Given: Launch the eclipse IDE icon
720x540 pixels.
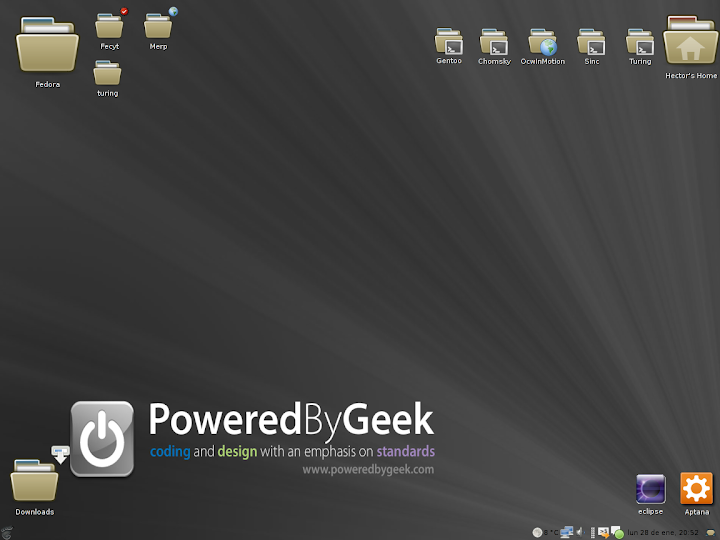Looking at the screenshot, I should 651,489.
